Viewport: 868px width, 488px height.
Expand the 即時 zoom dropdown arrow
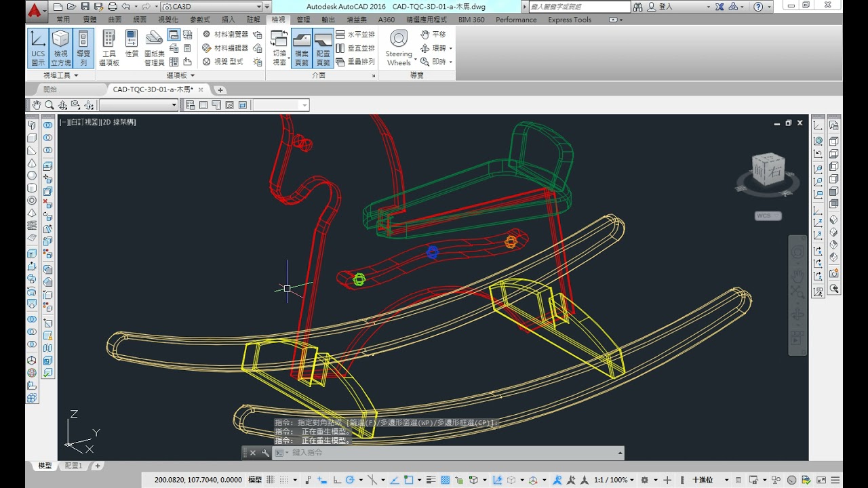click(x=451, y=62)
